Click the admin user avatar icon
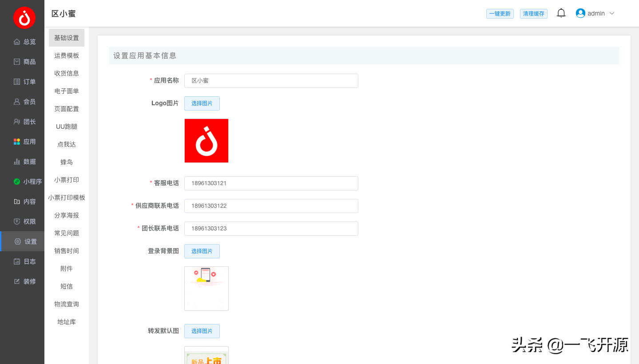639x364 pixels. (580, 13)
